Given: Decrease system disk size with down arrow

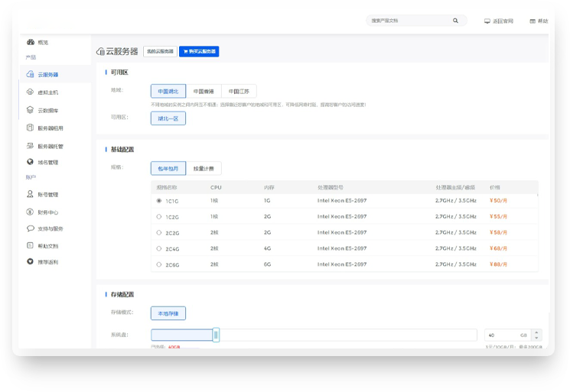Looking at the screenshot, I should (536, 338).
